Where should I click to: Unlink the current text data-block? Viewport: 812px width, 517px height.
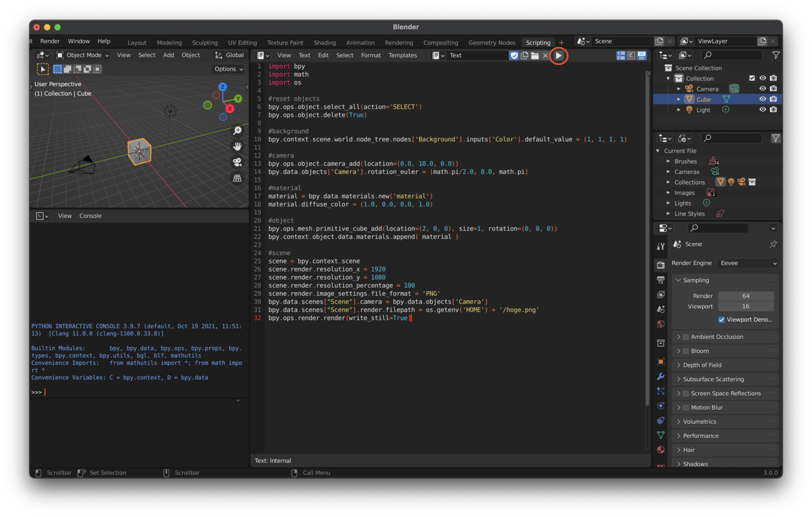pos(545,55)
